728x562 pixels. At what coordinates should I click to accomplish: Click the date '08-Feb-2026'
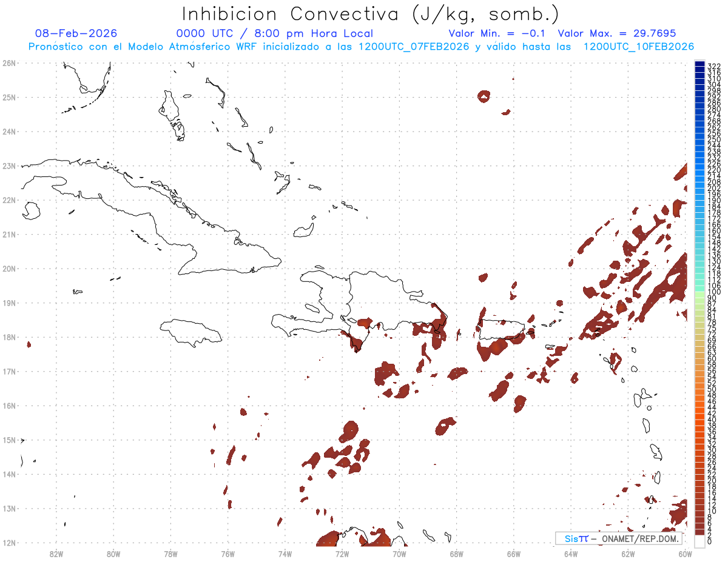coord(76,33)
